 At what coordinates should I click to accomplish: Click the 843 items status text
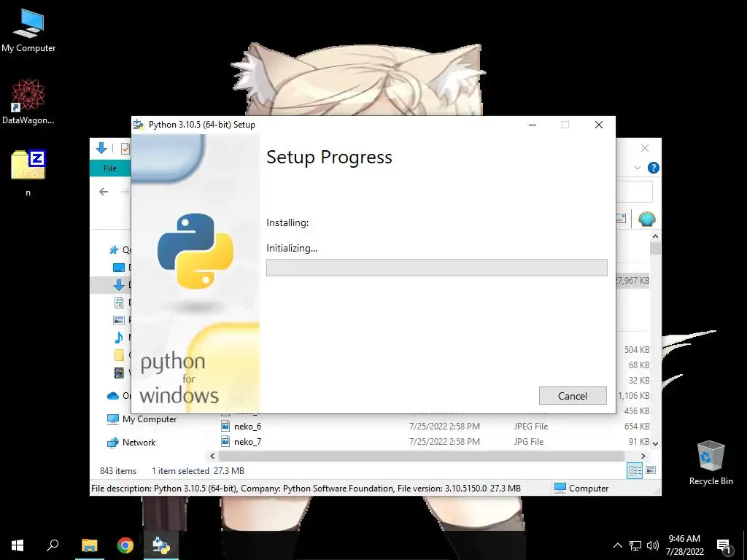point(118,470)
